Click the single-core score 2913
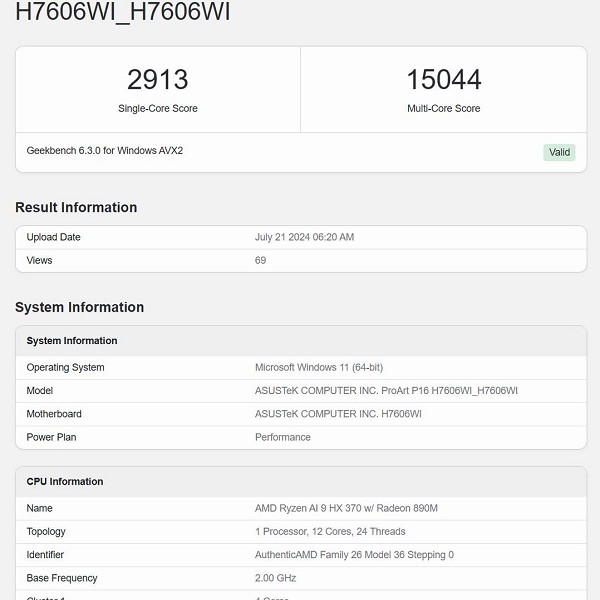Screen dimensions: 600x600 pyautogui.click(x=158, y=79)
